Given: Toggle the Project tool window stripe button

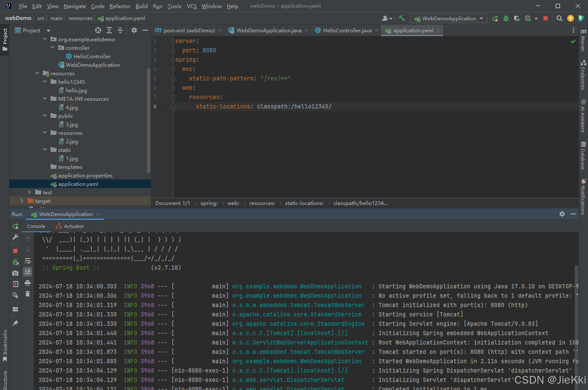Looking at the screenshot, I should click(5, 40).
